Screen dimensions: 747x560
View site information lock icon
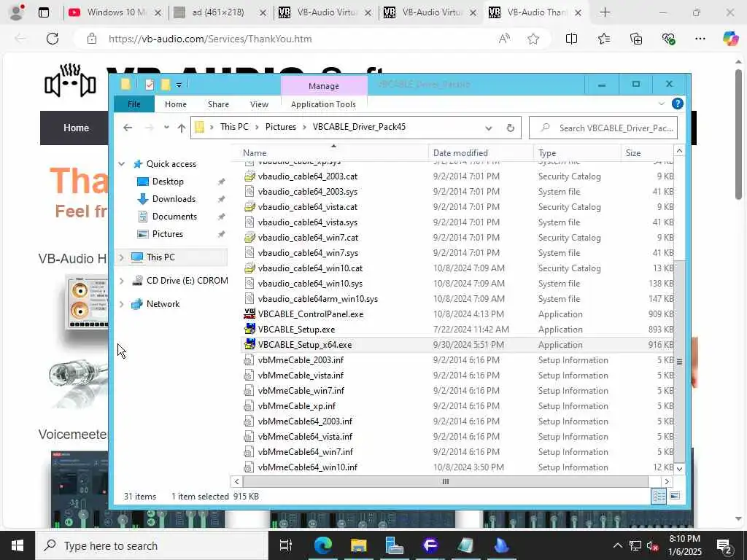92,39
